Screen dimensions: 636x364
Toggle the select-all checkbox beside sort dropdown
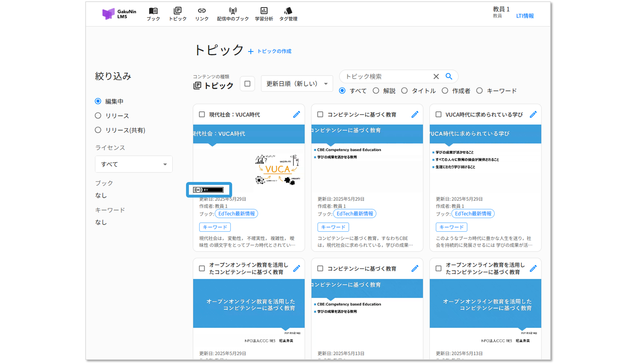pos(247,84)
